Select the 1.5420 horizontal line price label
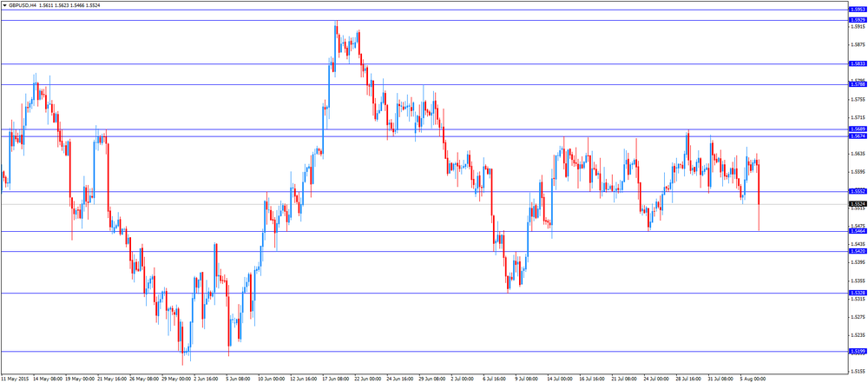This screenshot has height=383, width=868. (x=857, y=251)
